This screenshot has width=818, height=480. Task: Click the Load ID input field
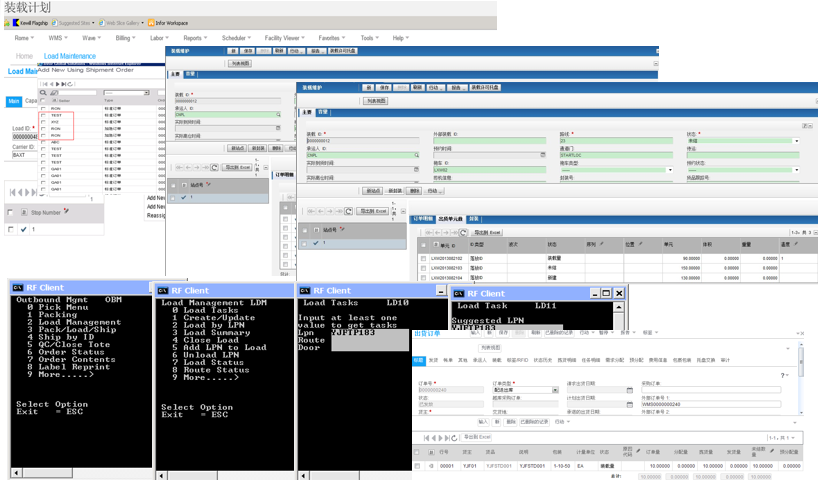click(24, 137)
